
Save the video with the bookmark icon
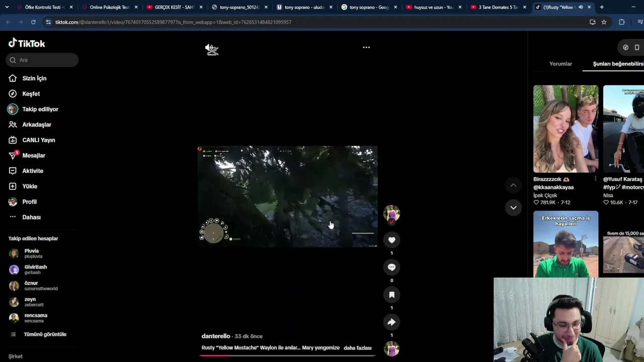click(x=391, y=295)
